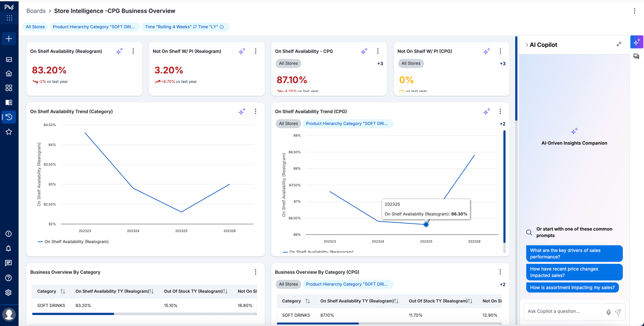Click horizontal scrollbar of CPG overview table
Image resolution: width=644 pixels, height=326 pixels.
click(318, 323)
